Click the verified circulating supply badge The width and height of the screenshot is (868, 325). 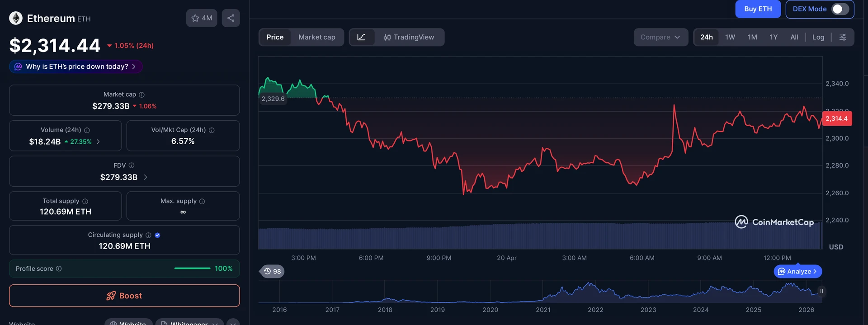click(x=157, y=235)
